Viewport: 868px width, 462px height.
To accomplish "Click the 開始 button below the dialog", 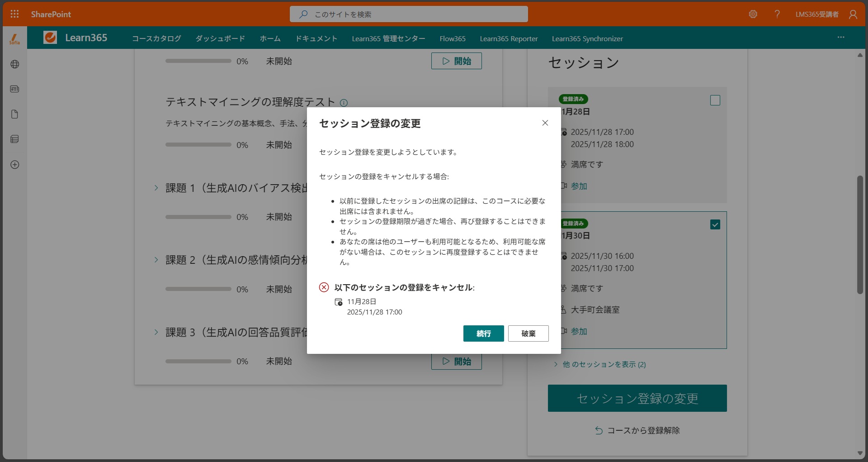I will coord(456,362).
